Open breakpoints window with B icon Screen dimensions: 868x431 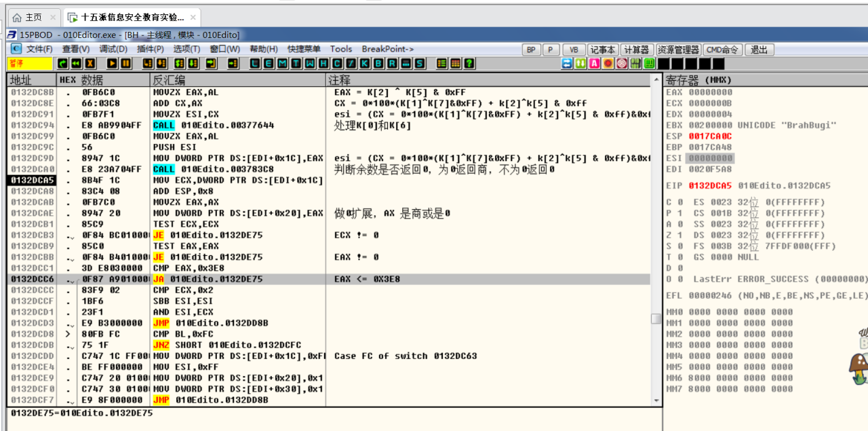[x=378, y=63]
